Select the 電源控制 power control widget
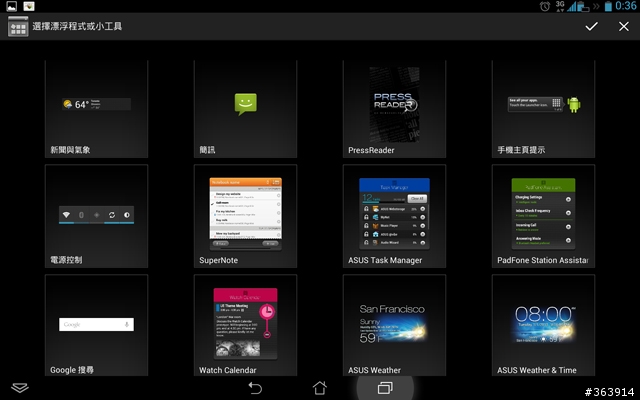This screenshot has height=400, width=640. [96, 216]
